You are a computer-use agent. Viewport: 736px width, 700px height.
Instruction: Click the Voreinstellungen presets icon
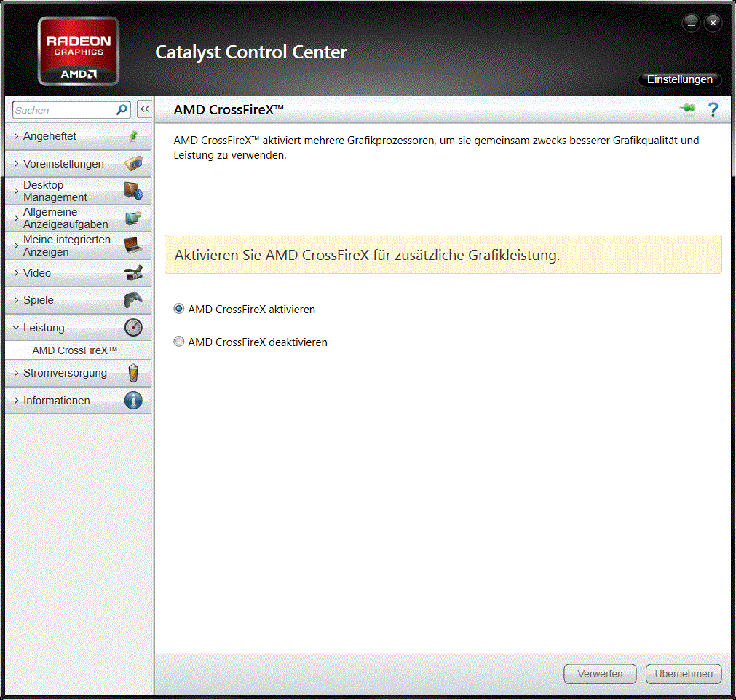(x=133, y=164)
